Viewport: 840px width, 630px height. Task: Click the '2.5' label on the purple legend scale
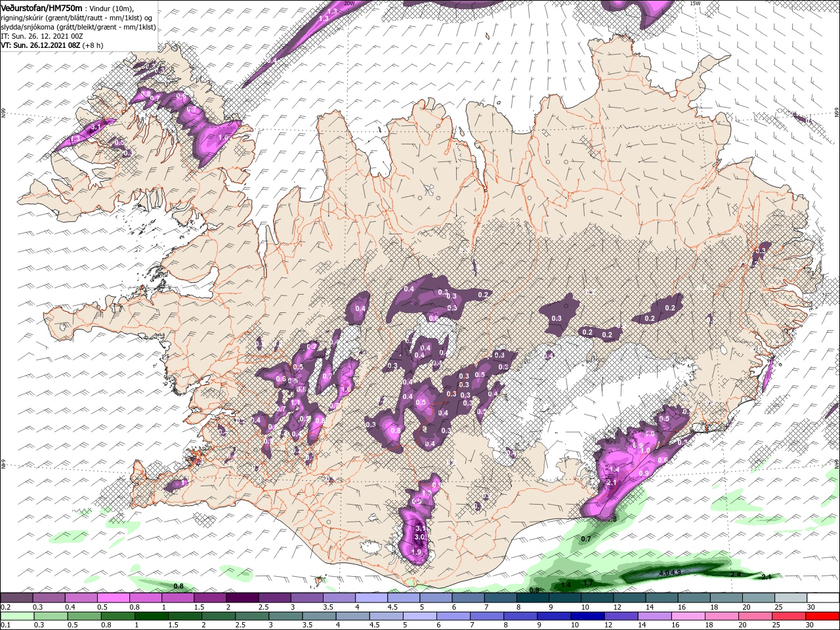263,607
